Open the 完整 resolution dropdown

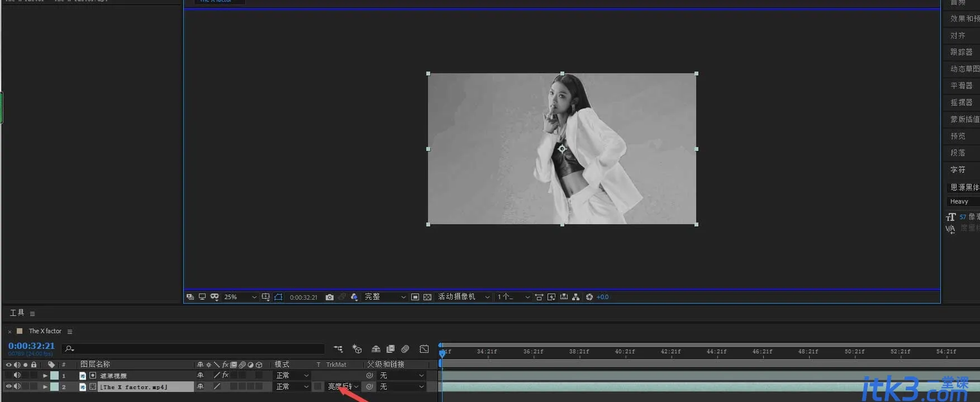[x=385, y=297]
